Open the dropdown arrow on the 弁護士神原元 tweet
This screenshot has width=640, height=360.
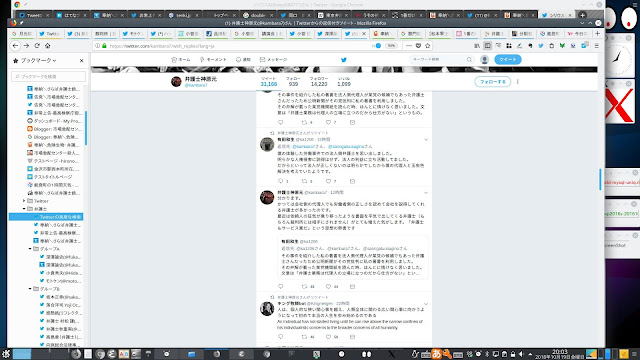(x=426, y=193)
